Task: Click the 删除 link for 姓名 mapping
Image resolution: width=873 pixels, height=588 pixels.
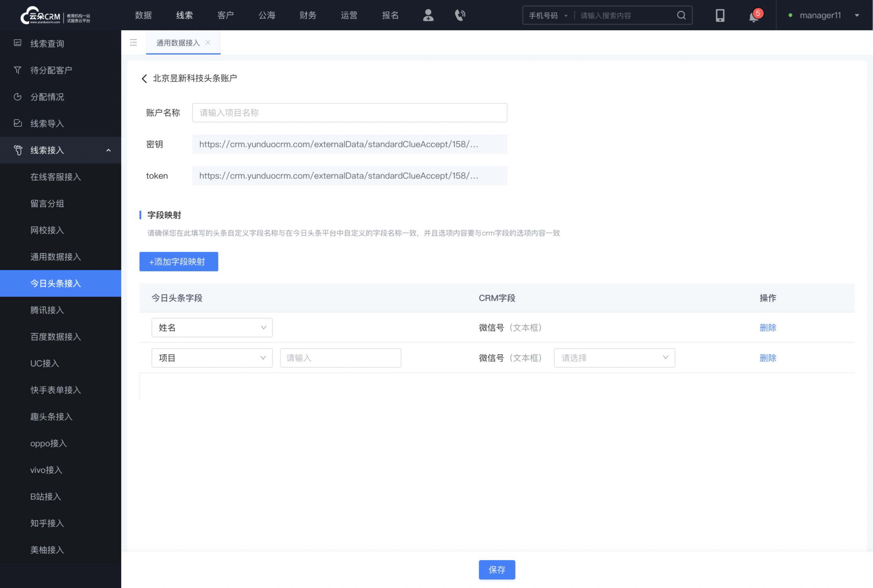Action: 768,327
